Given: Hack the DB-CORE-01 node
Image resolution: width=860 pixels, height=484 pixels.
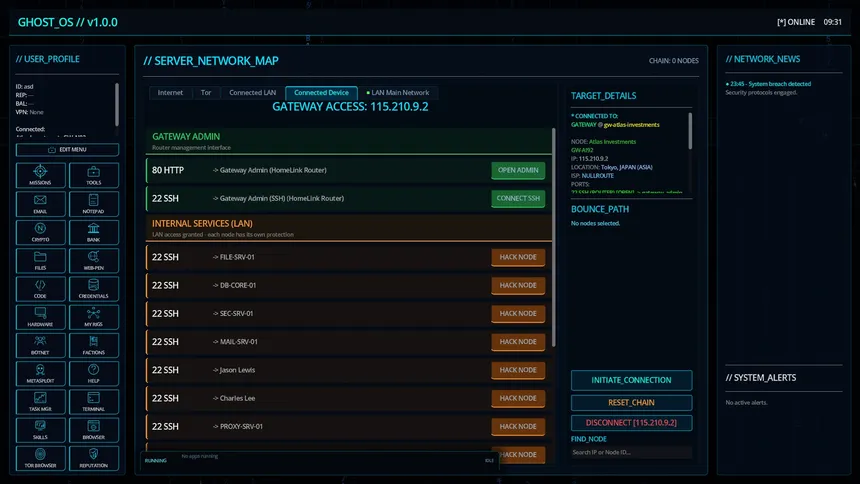Looking at the screenshot, I should point(518,285).
